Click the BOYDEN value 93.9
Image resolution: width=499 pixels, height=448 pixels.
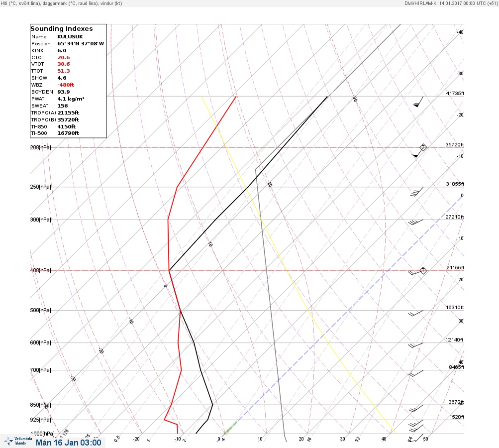(63, 92)
